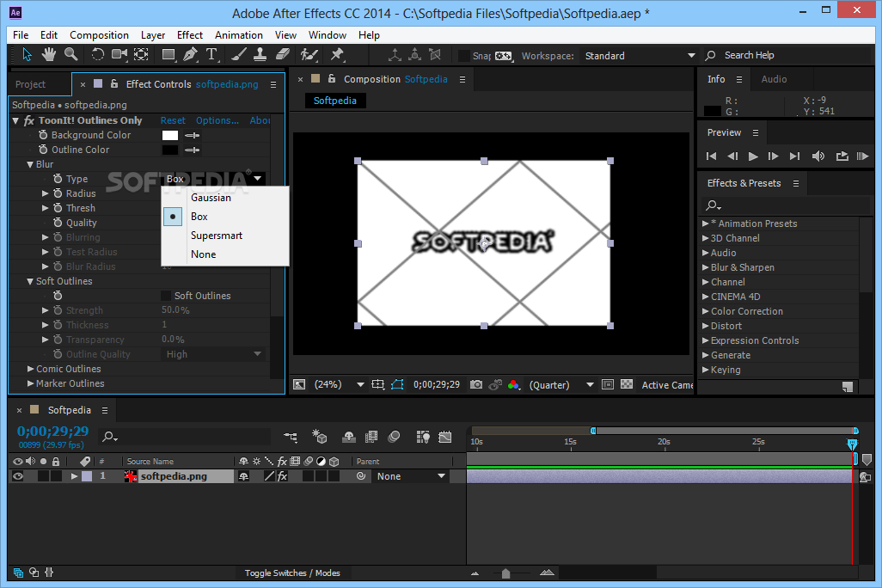Toggle effects fx switch on softpedia.png layer
This screenshot has width=882, height=588.
coord(282,476)
